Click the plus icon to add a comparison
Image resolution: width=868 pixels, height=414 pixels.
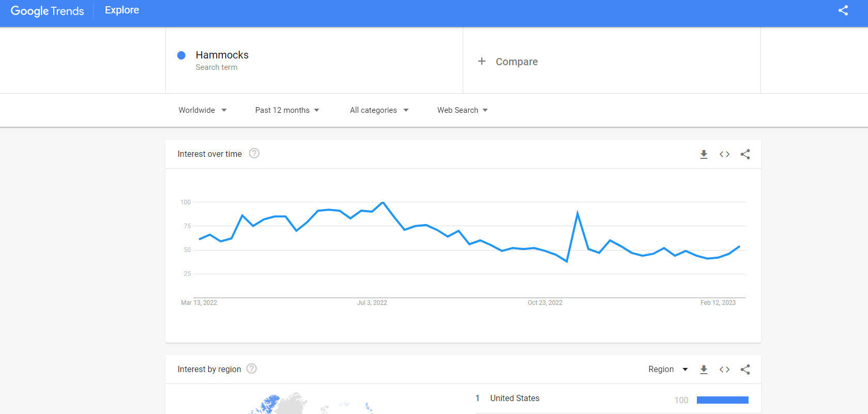pos(482,61)
